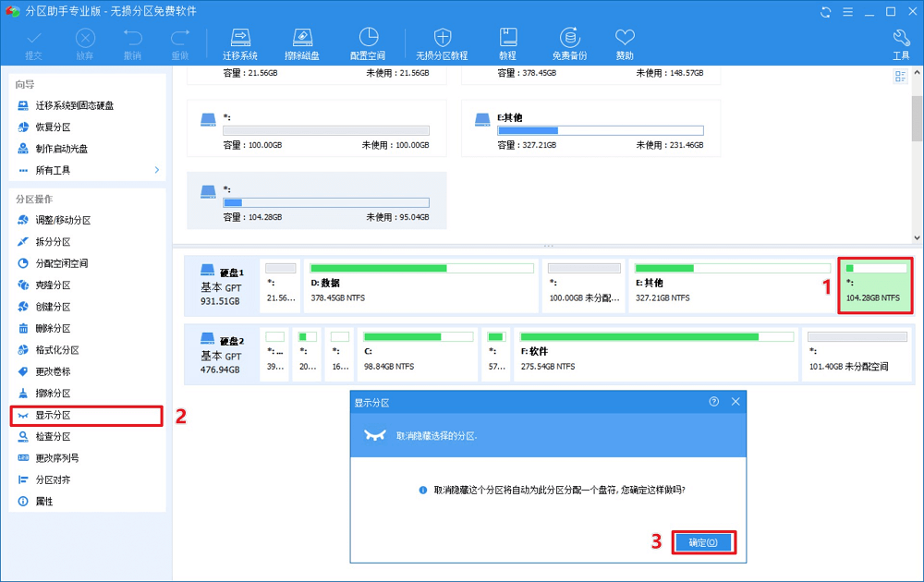
Task: Open the 擦除磁盘 tool
Action: (x=303, y=38)
